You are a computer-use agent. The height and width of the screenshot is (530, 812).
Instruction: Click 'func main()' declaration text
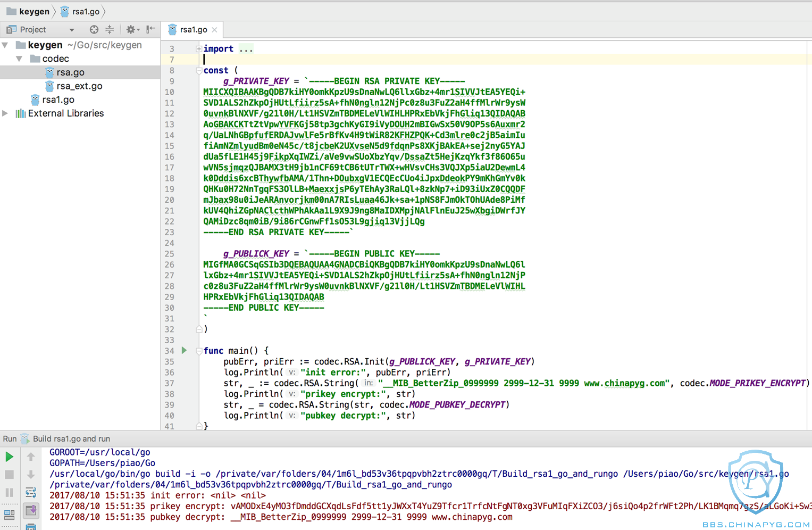(x=230, y=351)
